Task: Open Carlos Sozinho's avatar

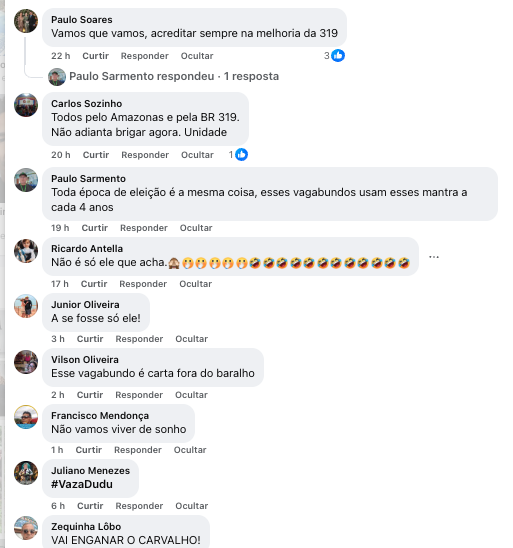Action: [26, 105]
